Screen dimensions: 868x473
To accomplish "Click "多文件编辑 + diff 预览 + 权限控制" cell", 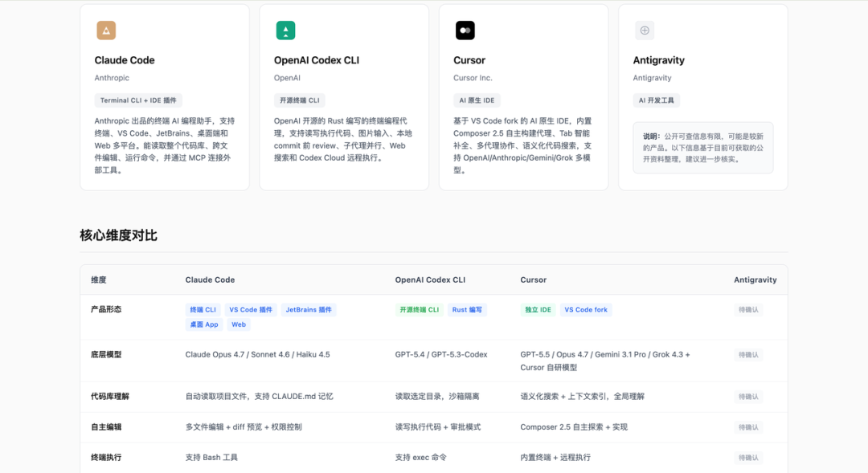I will 244,427.
